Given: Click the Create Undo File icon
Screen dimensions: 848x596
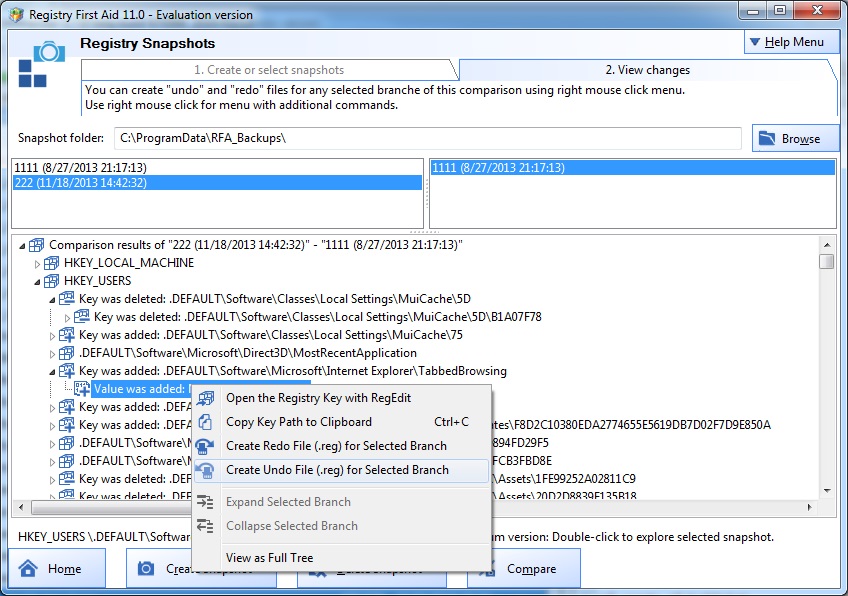Looking at the screenshot, I should [x=205, y=470].
